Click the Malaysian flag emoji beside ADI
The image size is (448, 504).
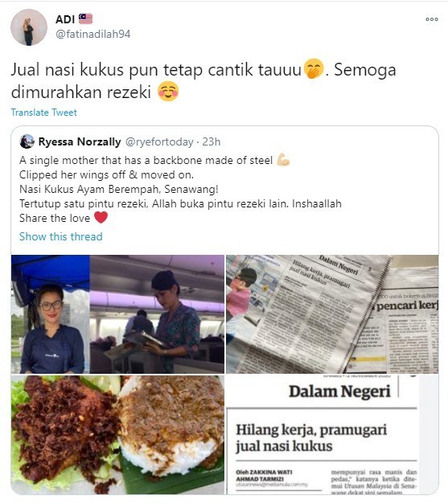click(85, 19)
